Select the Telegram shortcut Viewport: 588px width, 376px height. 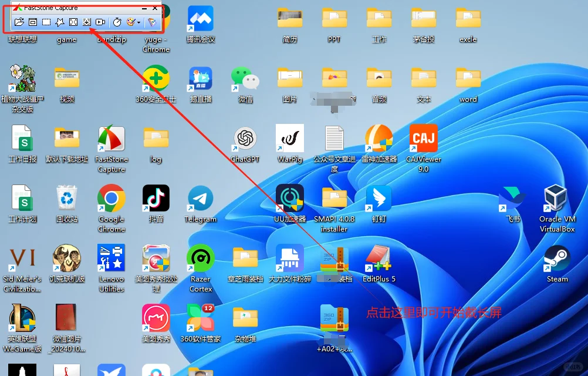tap(201, 204)
